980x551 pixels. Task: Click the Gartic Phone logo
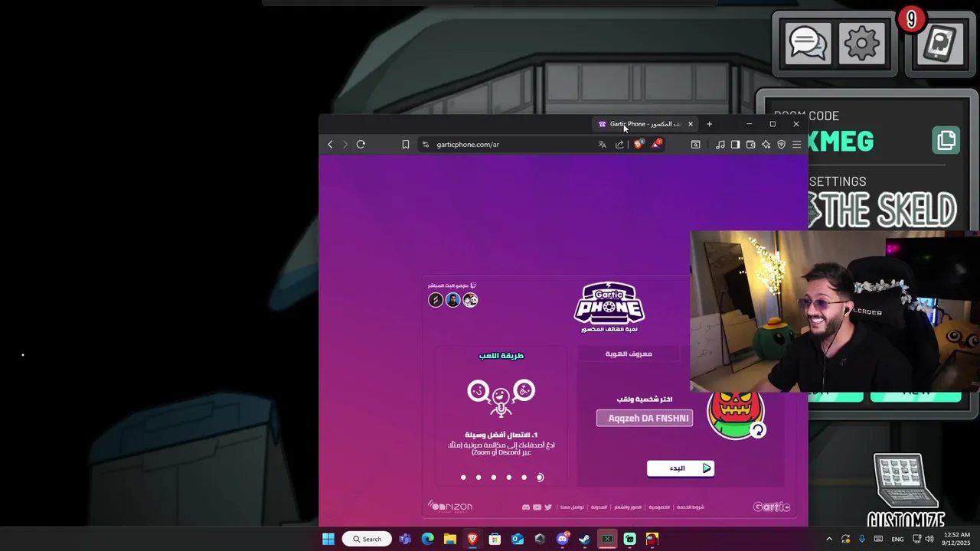[x=609, y=306]
